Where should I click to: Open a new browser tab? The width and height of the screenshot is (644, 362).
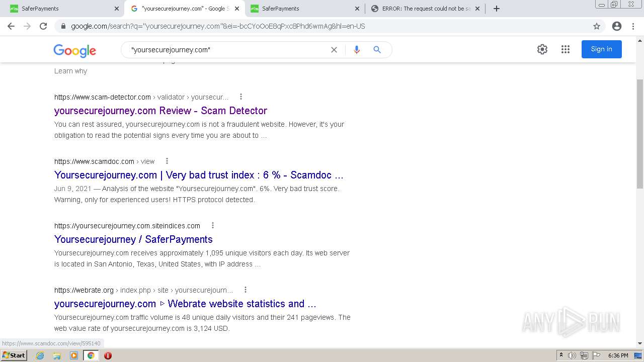497,9
